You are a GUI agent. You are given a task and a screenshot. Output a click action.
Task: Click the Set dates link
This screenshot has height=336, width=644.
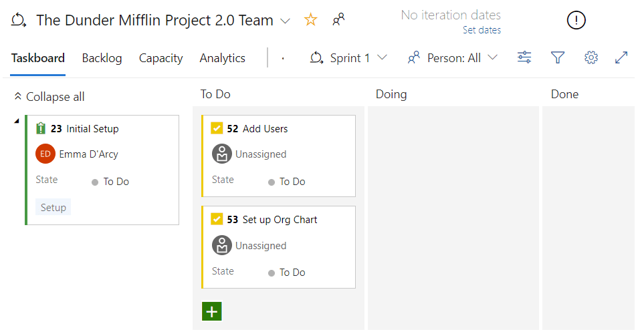click(481, 30)
